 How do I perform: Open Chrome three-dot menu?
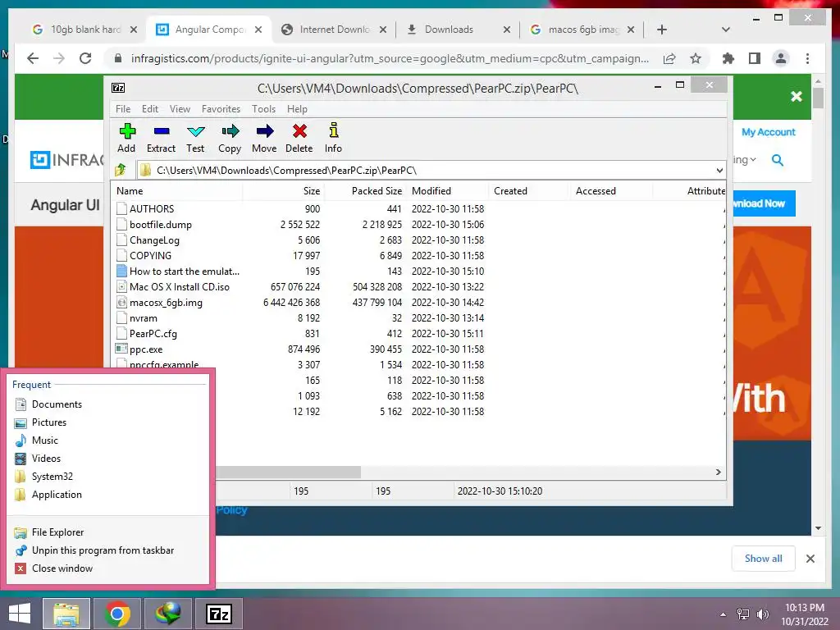click(x=807, y=58)
